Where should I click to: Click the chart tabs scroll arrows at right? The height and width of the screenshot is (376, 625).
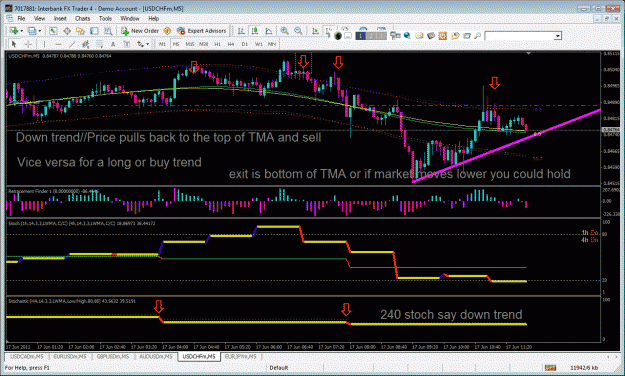point(613,356)
